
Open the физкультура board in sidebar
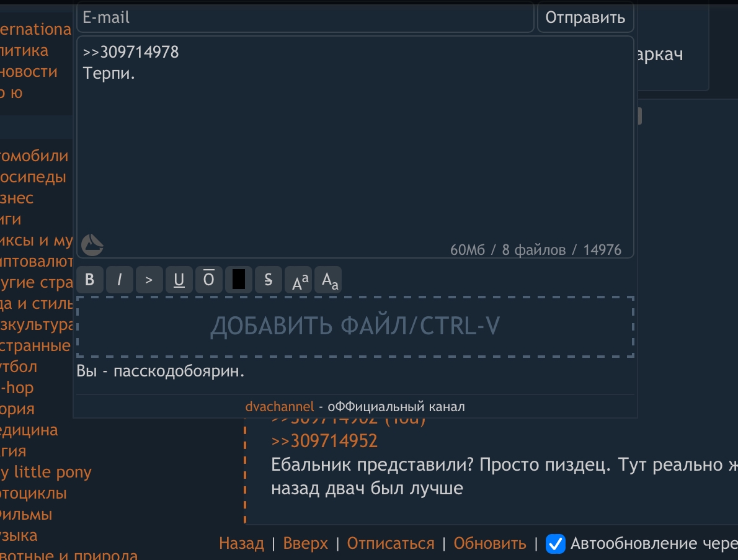coord(36,325)
